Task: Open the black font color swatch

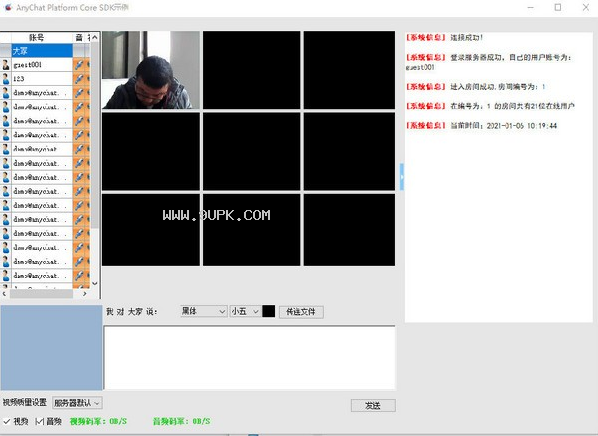Action: click(268, 311)
